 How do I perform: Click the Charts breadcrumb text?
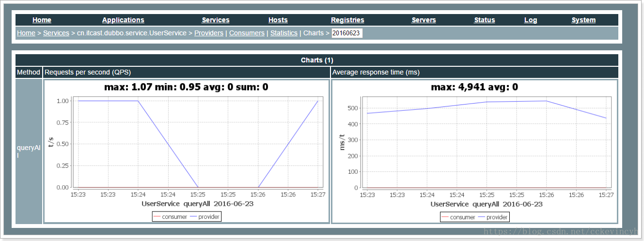click(x=313, y=33)
